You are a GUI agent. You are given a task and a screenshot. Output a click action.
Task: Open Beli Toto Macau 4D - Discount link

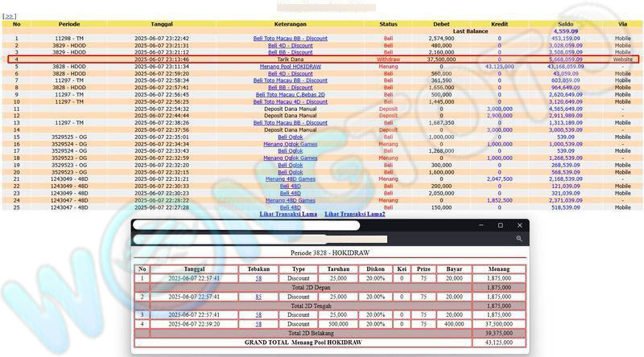[290, 102]
